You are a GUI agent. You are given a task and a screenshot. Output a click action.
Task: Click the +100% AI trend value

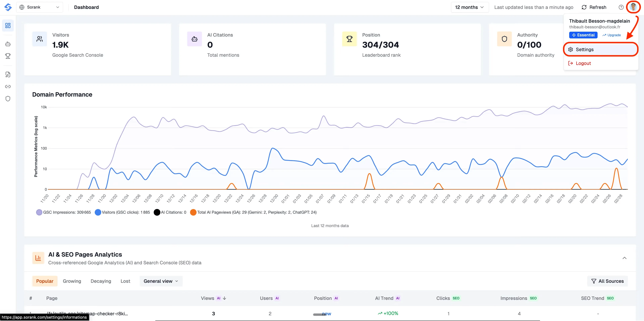coord(388,313)
